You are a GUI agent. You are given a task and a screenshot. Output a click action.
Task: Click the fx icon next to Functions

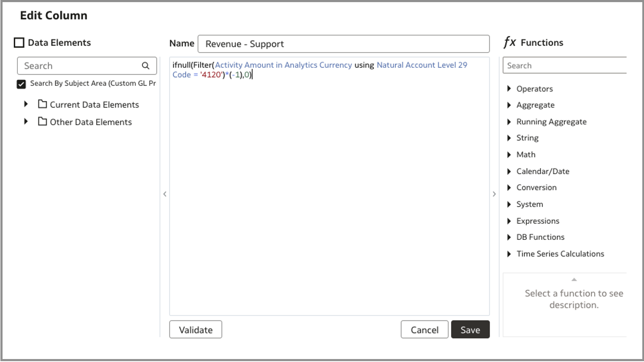510,42
